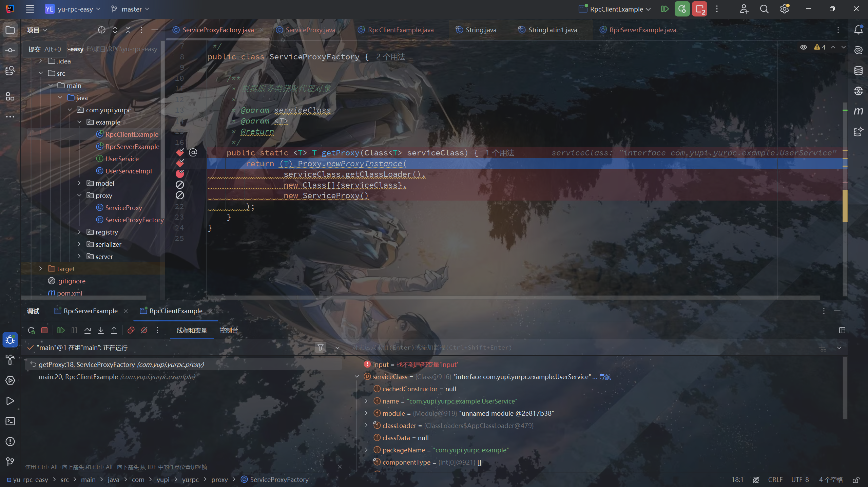
Task: Open the RpcClientExample run configuration dropdown
Action: point(615,9)
